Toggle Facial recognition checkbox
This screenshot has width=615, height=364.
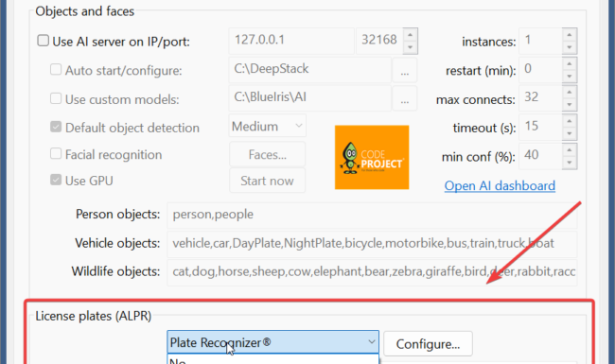click(x=56, y=153)
